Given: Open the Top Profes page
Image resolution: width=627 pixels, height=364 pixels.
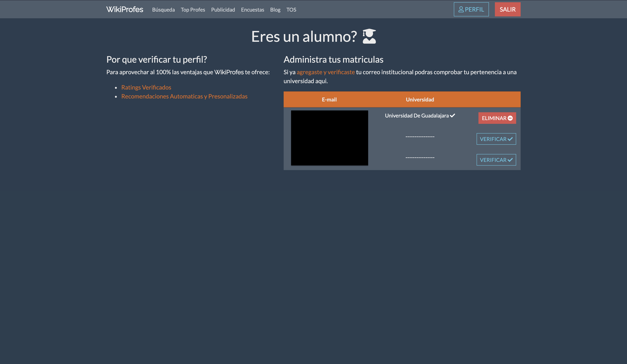Looking at the screenshot, I should [x=193, y=10].
